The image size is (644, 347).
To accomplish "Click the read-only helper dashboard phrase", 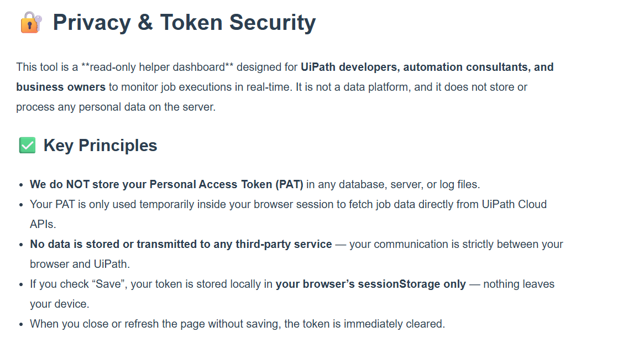I will [158, 67].
